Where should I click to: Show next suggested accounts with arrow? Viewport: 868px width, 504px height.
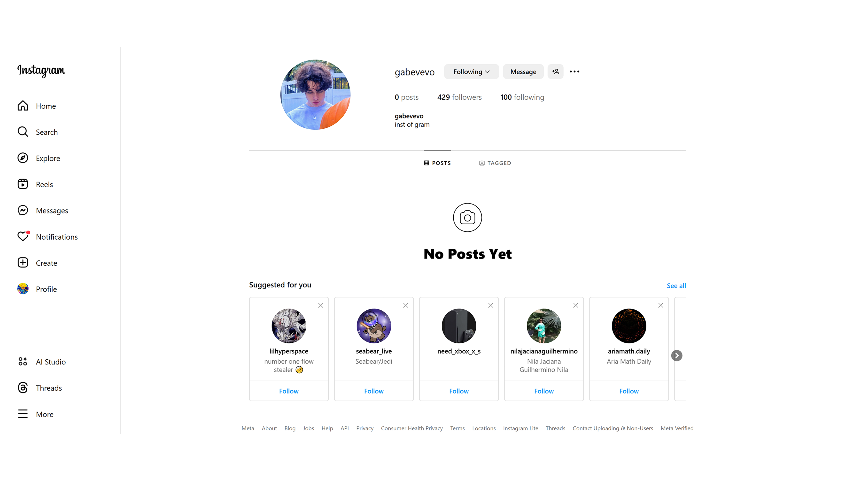coord(676,355)
